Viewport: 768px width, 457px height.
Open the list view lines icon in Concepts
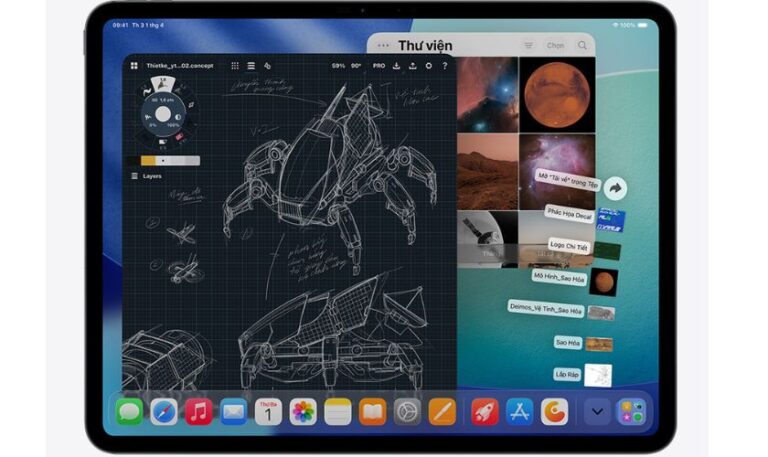251,66
